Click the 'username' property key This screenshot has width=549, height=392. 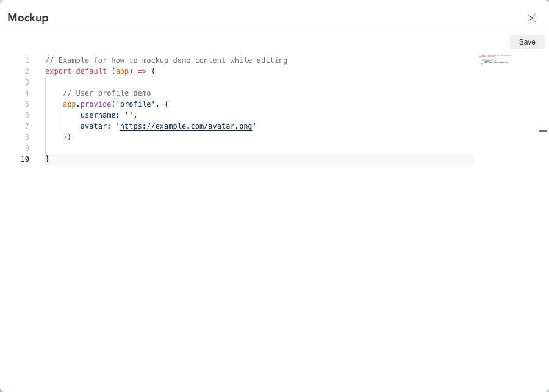pos(98,115)
